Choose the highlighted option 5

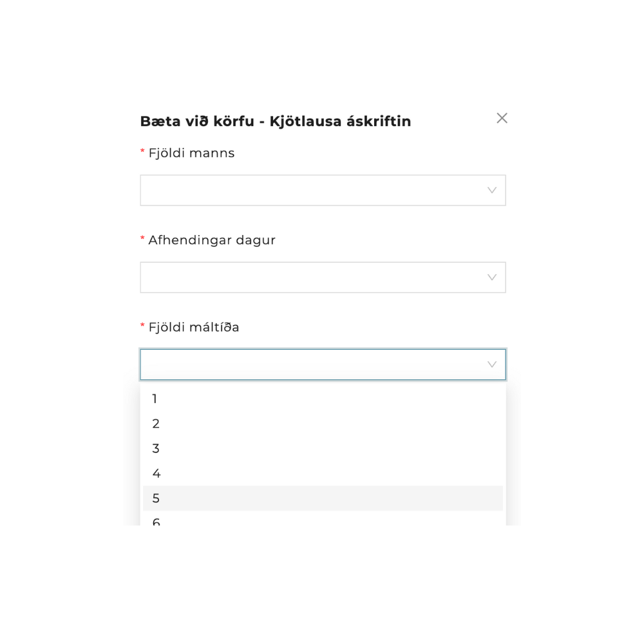coord(322,498)
